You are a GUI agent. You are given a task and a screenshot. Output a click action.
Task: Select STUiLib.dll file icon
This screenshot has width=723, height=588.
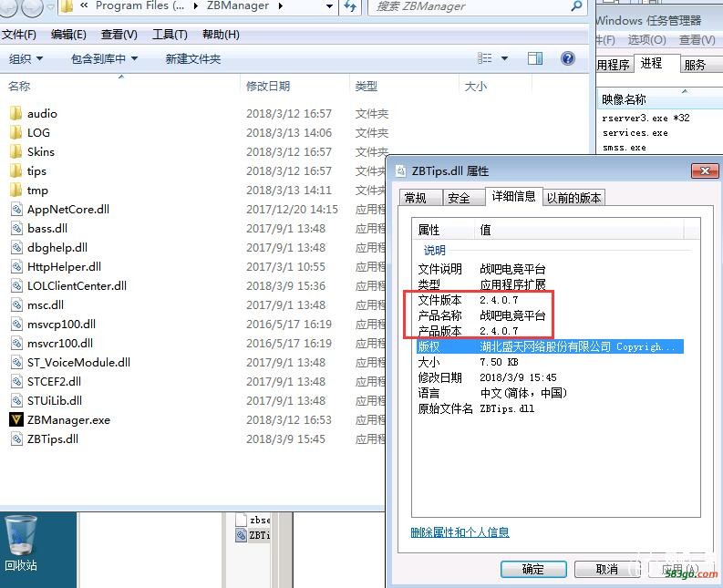[x=16, y=401]
